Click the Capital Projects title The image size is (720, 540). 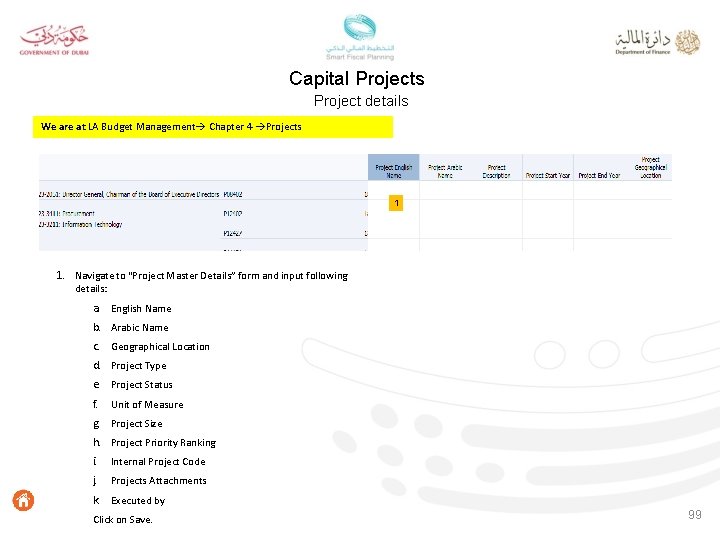pyautogui.click(x=357, y=79)
